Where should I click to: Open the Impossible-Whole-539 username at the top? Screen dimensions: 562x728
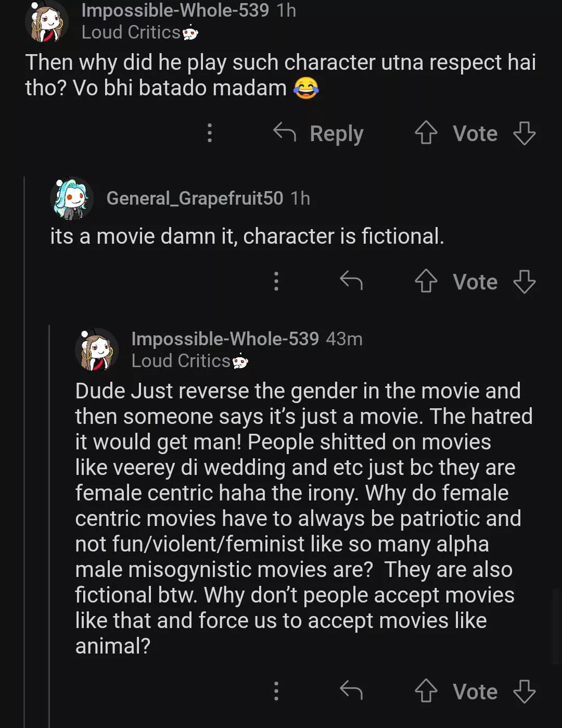point(175,10)
